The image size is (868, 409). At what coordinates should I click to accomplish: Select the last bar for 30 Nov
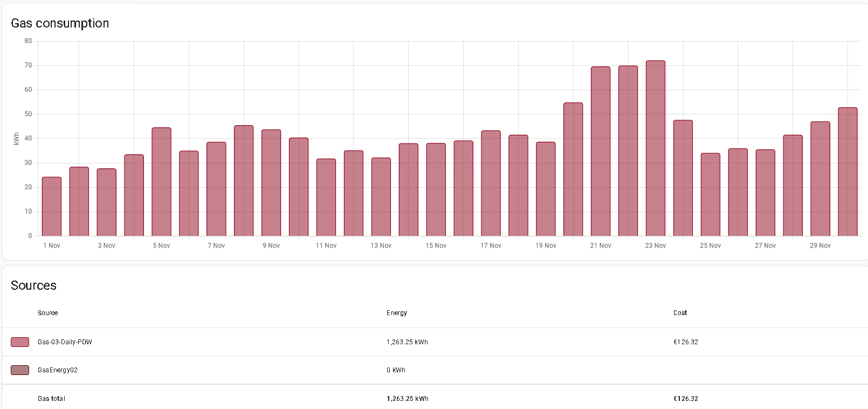pyautogui.click(x=848, y=172)
